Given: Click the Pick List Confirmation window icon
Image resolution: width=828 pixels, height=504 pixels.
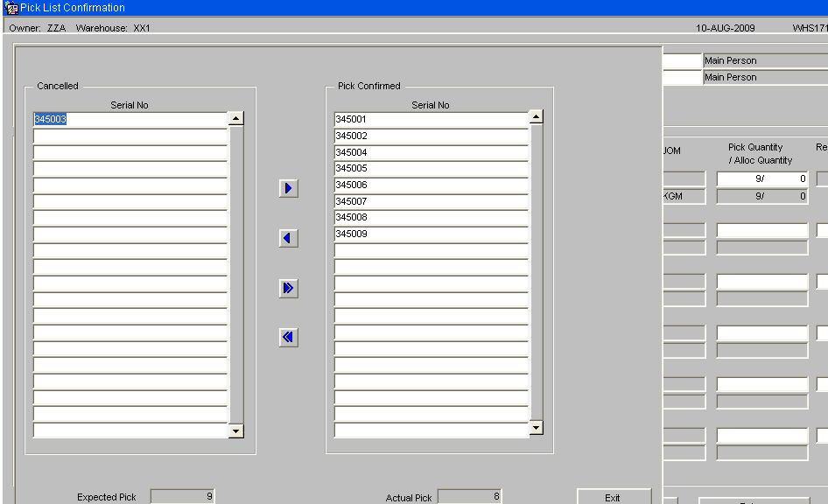Looking at the screenshot, I should coord(11,8).
